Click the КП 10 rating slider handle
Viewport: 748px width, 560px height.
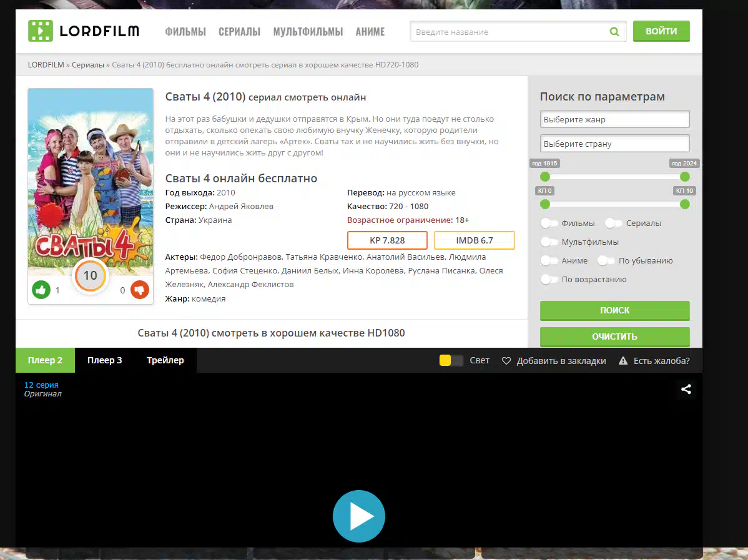pyautogui.click(x=685, y=205)
